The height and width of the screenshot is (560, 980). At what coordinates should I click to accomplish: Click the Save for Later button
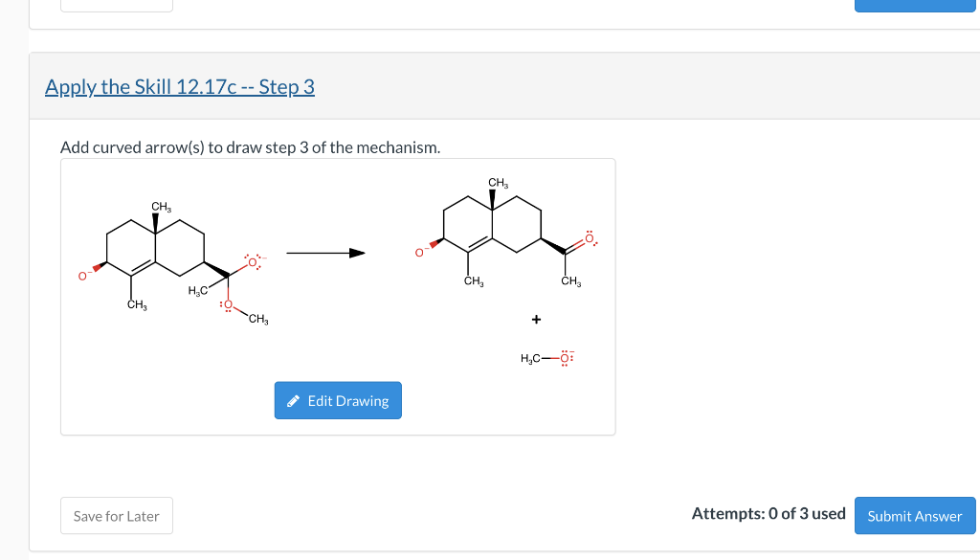point(117,516)
